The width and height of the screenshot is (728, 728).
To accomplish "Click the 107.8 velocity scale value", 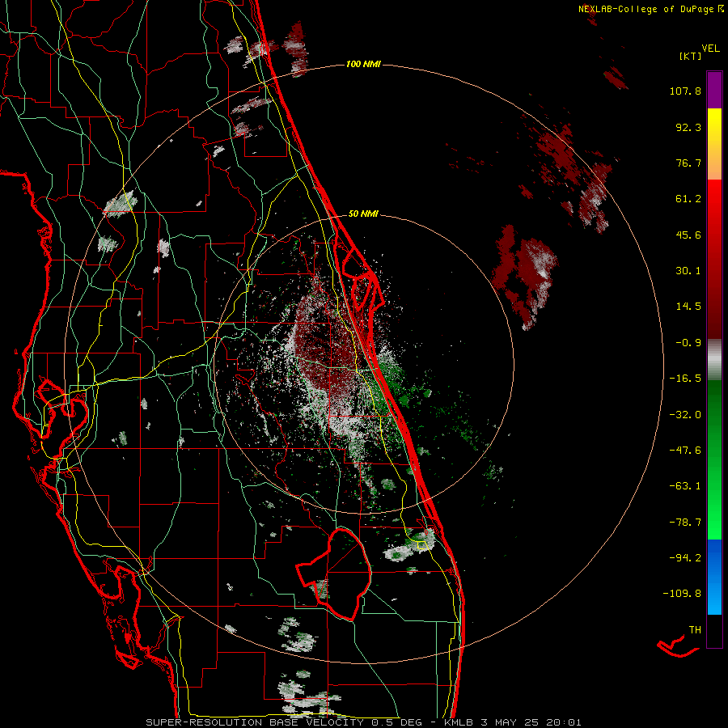I will pos(685,91).
